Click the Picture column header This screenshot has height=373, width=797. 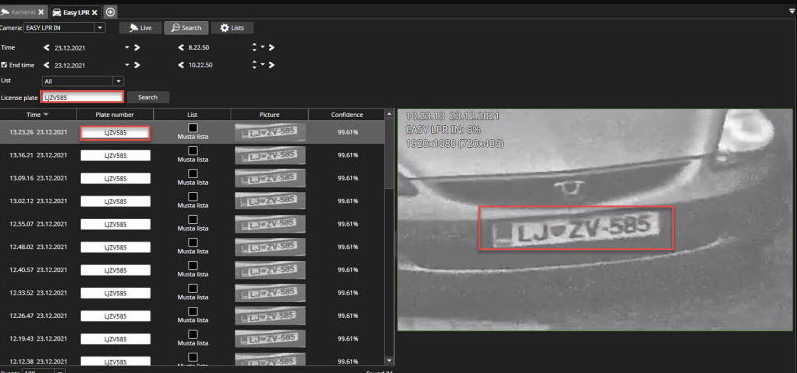click(x=269, y=114)
